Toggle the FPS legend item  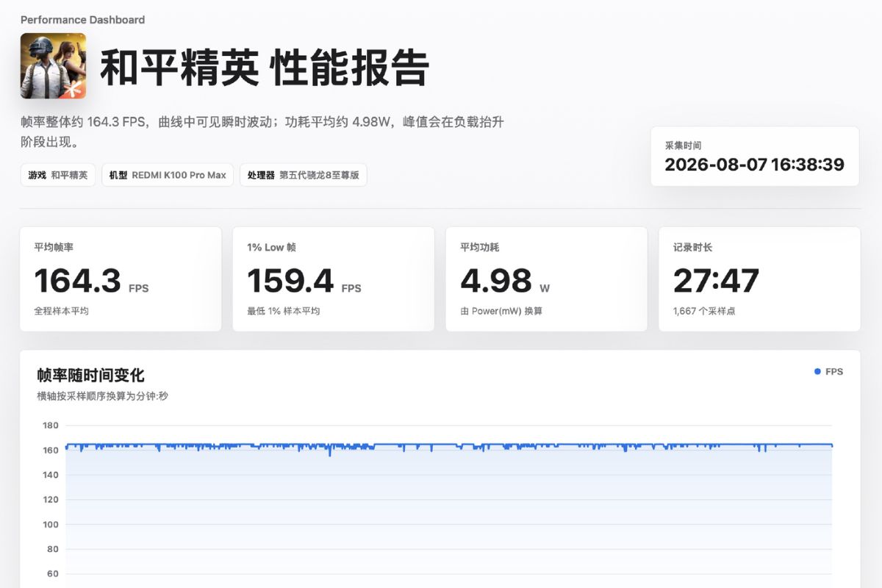coord(828,372)
